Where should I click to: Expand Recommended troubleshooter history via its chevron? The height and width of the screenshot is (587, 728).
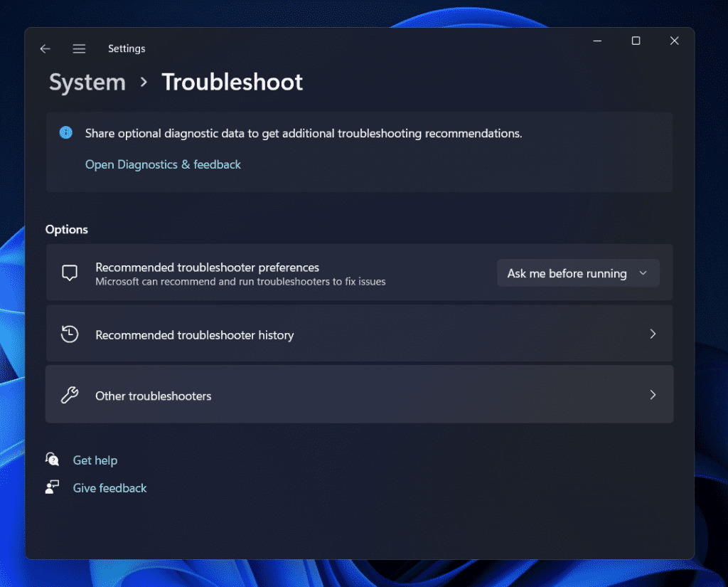point(653,334)
